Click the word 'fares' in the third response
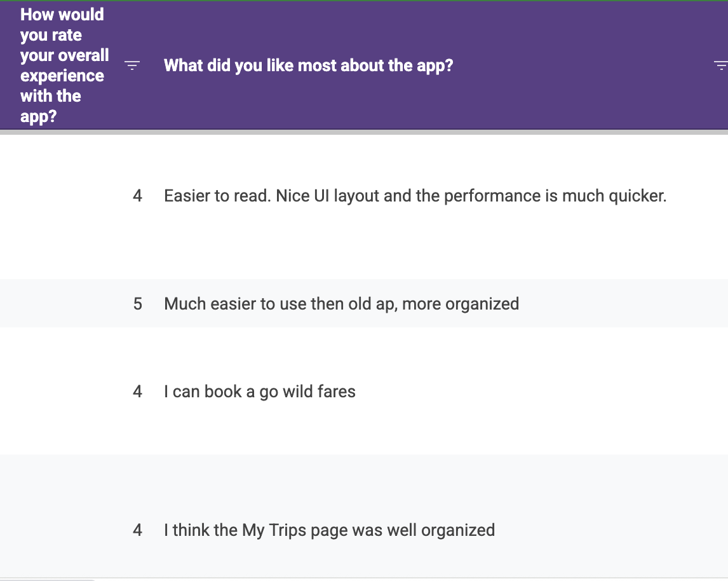728x581 pixels. pos(337,392)
